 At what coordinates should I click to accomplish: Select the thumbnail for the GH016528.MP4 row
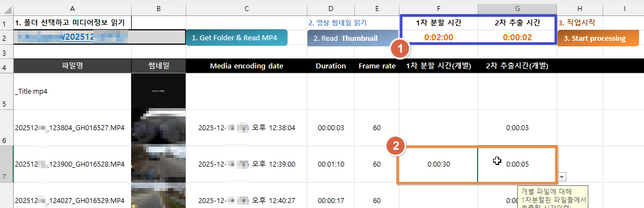(x=159, y=164)
